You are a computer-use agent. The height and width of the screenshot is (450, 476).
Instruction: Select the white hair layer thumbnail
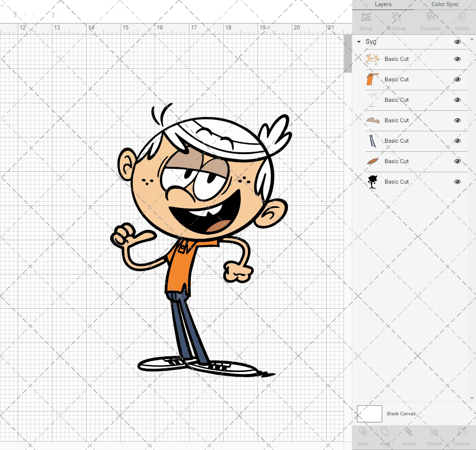click(x=373, y=100)
